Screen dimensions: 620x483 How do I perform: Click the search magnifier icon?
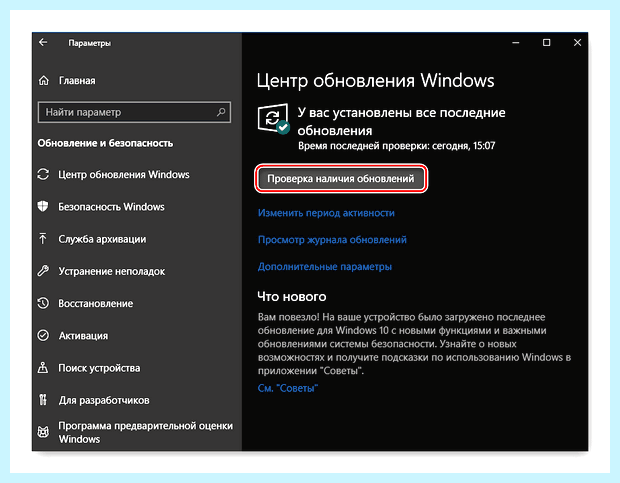tap(221, 112)
